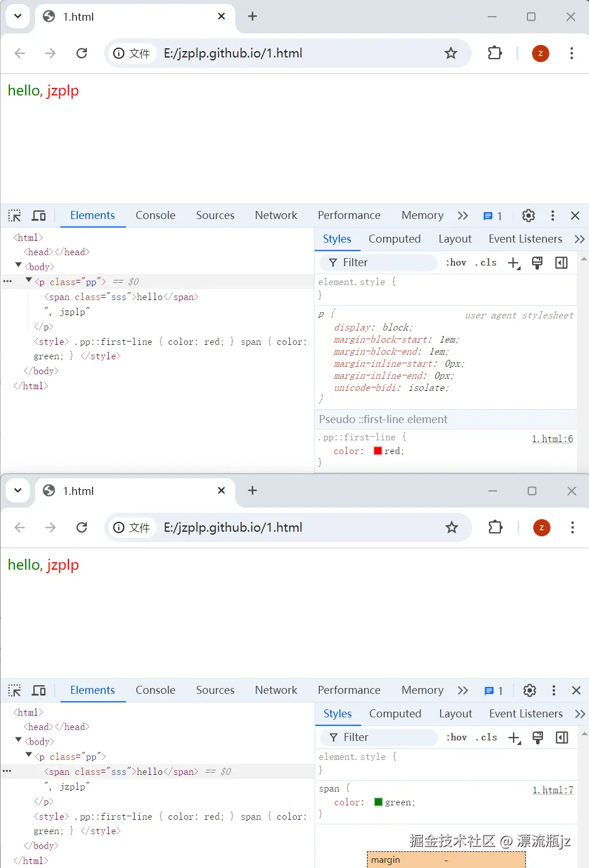This screenshot has width=589, height=868.
Task: Toggle :hov element state in top Styles pane
Action: (x=456, y=263)
